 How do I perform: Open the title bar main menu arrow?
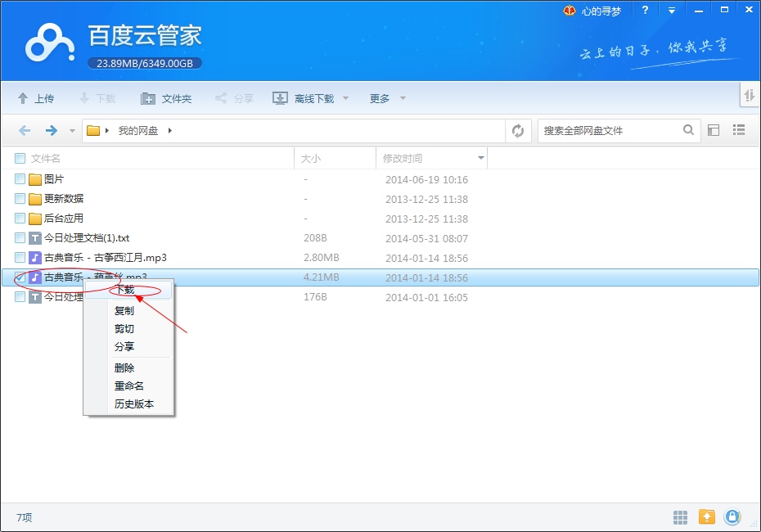click(x=672, y=10)
